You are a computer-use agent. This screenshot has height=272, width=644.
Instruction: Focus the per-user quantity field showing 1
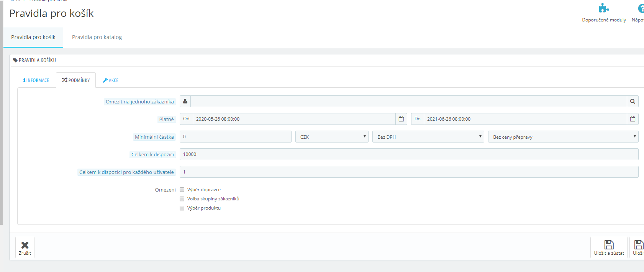pyautogui.click(x=409, y=172)
